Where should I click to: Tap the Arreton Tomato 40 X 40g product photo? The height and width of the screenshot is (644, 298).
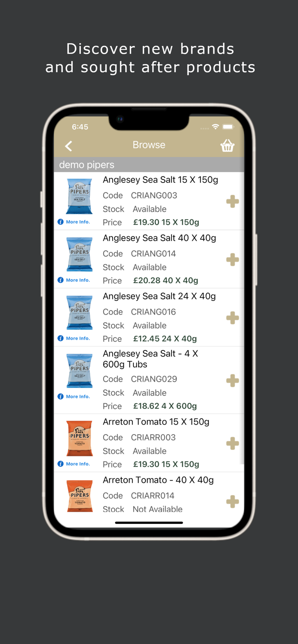tap(79, 495)
